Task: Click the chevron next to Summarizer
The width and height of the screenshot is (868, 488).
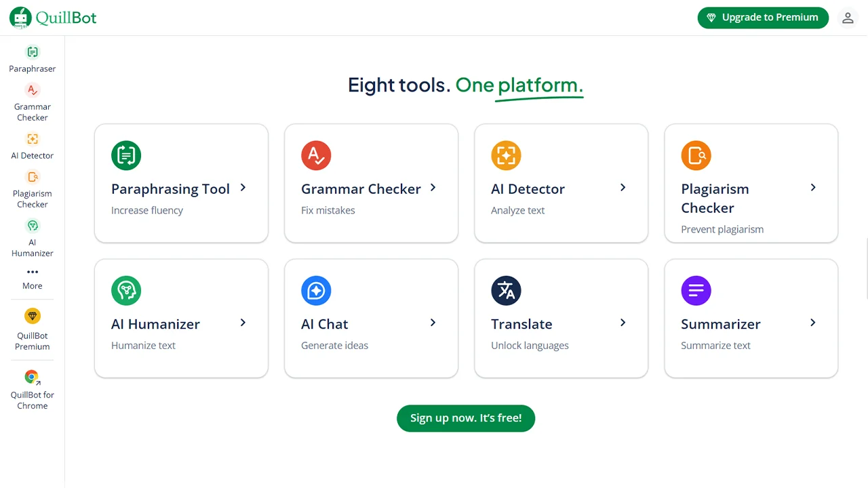Action: point(812,323)
